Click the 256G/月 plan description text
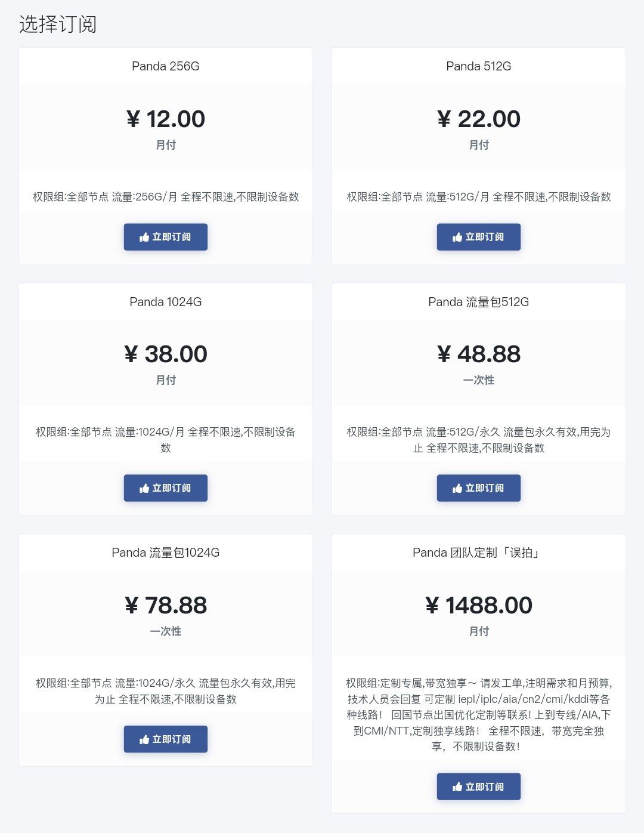 click(x=166, y=197)
